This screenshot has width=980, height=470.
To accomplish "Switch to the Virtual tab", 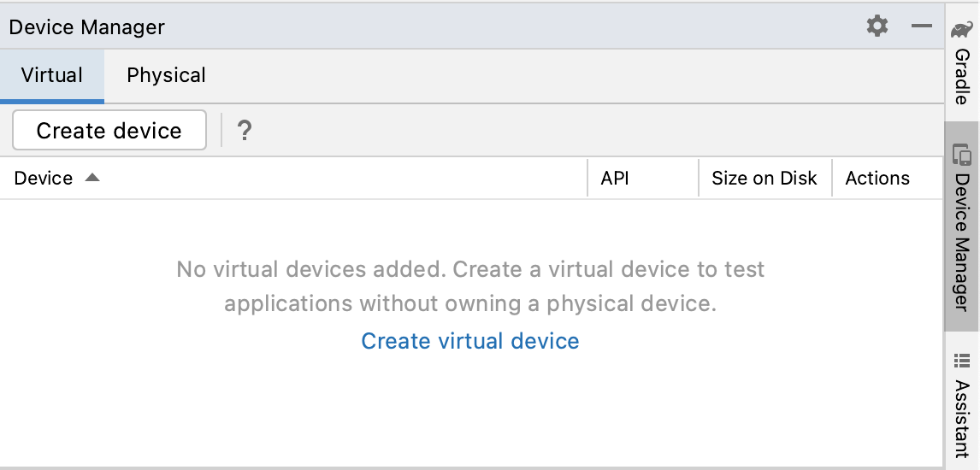I will click(x=52, y=75).
